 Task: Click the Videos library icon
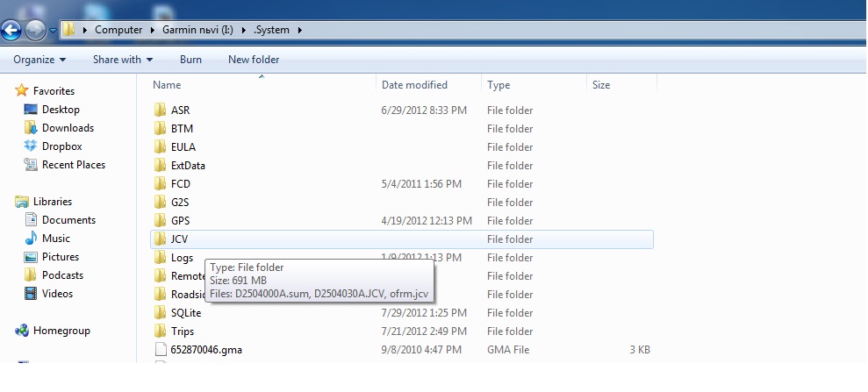pyautogui.click(x=31, y=294)
